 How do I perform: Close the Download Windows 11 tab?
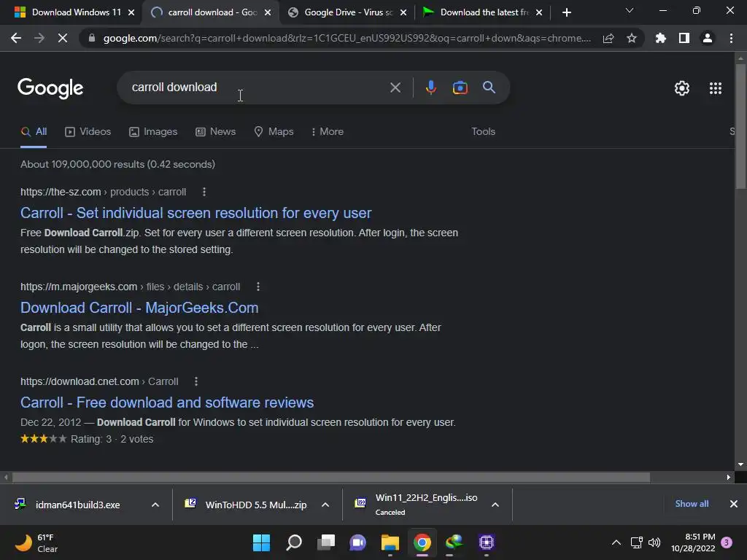(x=131, y=12)
